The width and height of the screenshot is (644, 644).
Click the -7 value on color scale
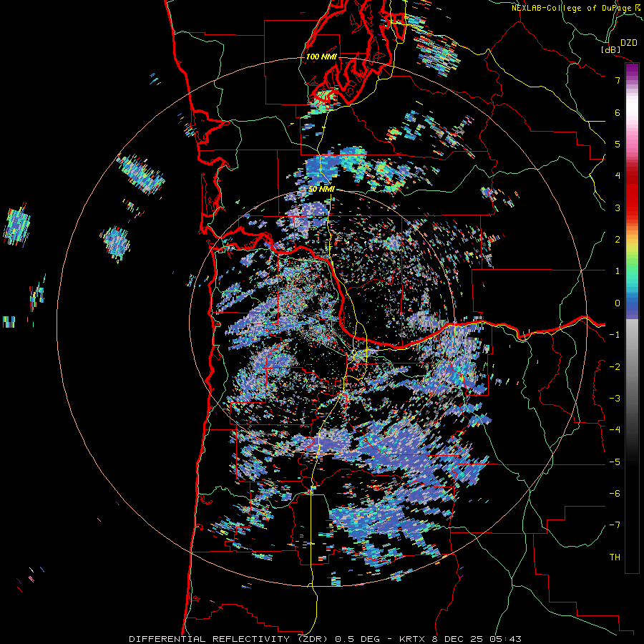pos(615,525)
